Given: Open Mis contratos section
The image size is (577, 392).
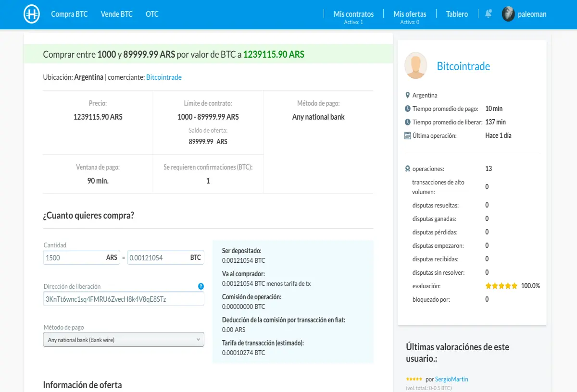Looking at the screenshot, I should (x=353, y=14).
